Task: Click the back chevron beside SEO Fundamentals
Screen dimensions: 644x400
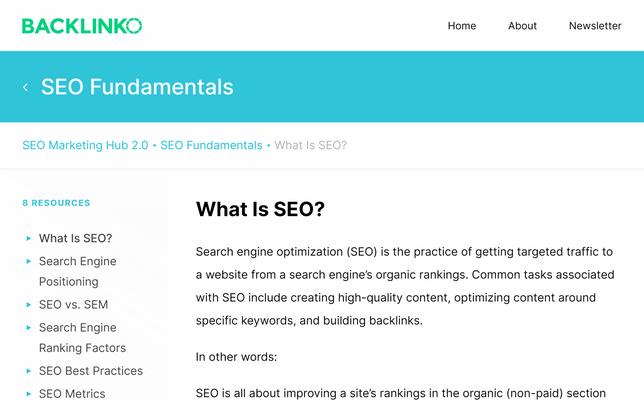Action: [25, 87]
